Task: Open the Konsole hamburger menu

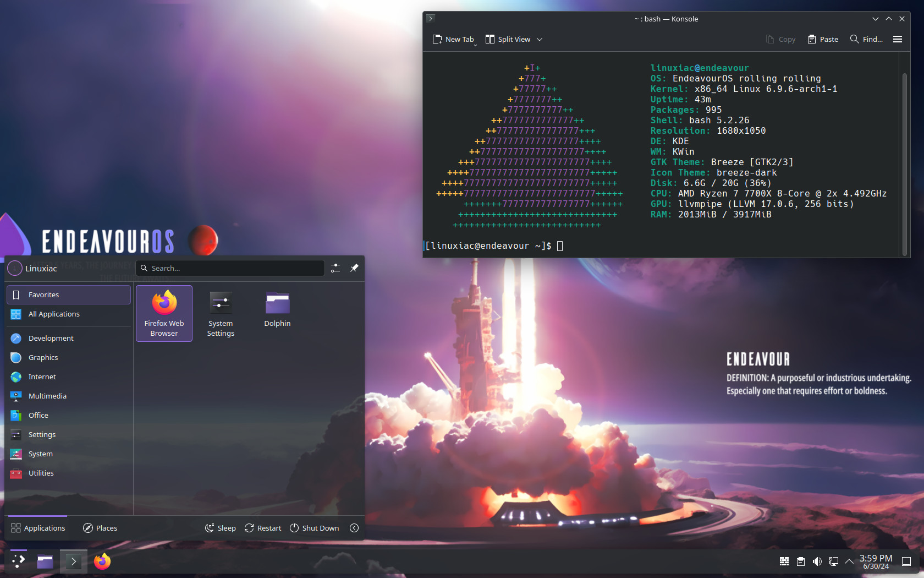Action: pos(898,39)
